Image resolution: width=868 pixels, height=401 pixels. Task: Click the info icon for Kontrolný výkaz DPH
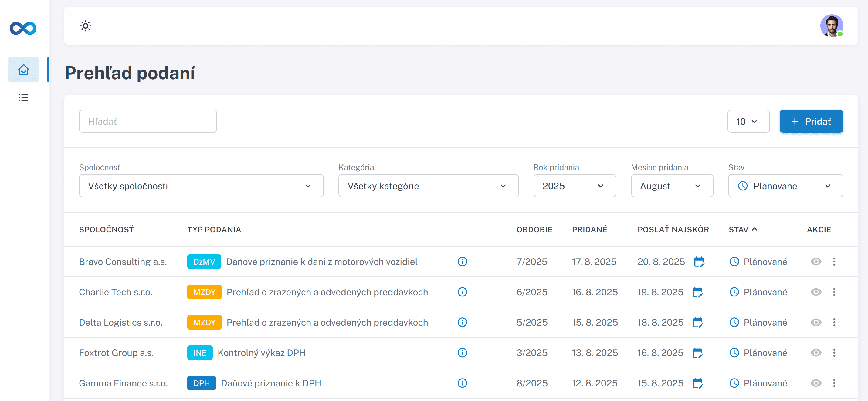pyautogui.click(x=462, y=353)
